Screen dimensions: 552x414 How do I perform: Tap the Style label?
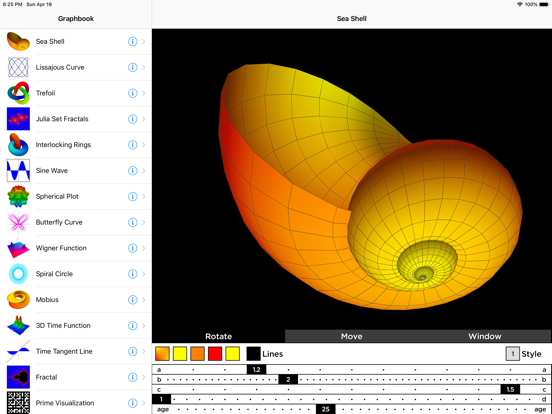(x=531, y=354)
